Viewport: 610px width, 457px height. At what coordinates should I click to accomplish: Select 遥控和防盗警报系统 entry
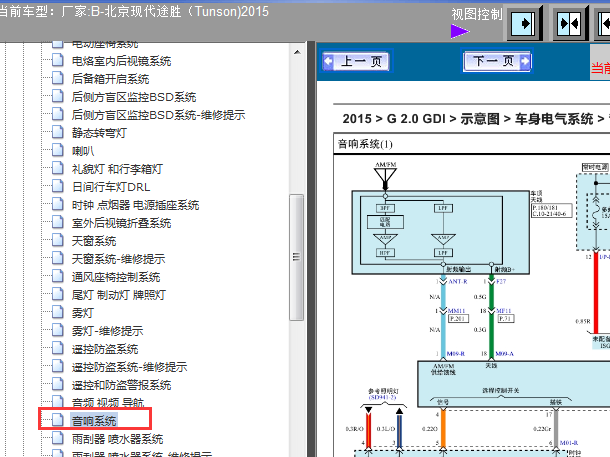click(x=121, y=385)
